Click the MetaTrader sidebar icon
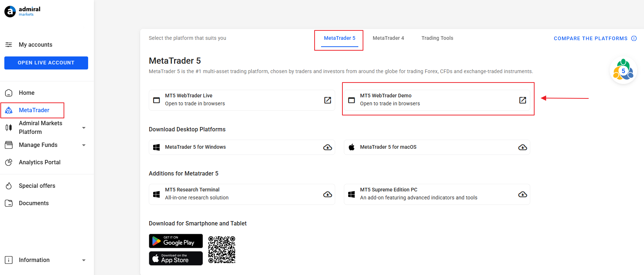The width and height of the screenshot is (644, 275). 9,110
